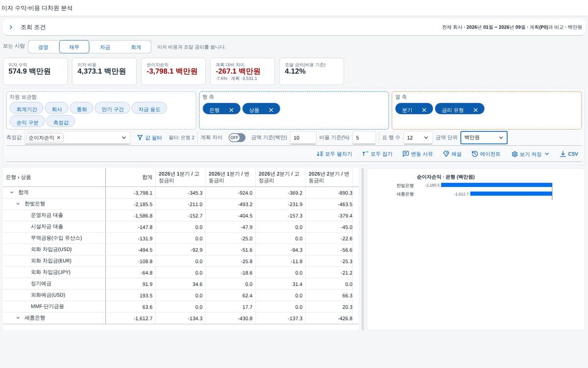Click the 순이자손익 KPI card
Viewport: 588px width, 368px height.
(x=174, y=71)
